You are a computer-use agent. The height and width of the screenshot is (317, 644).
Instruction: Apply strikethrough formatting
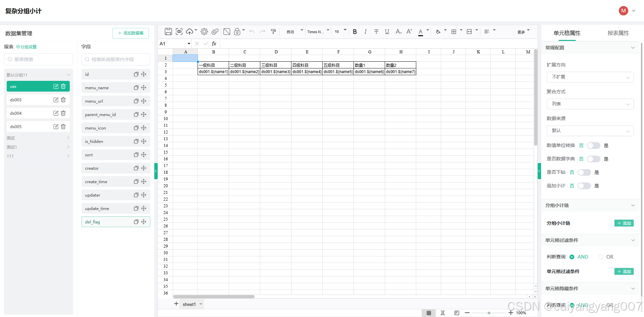tap(376, 32)
